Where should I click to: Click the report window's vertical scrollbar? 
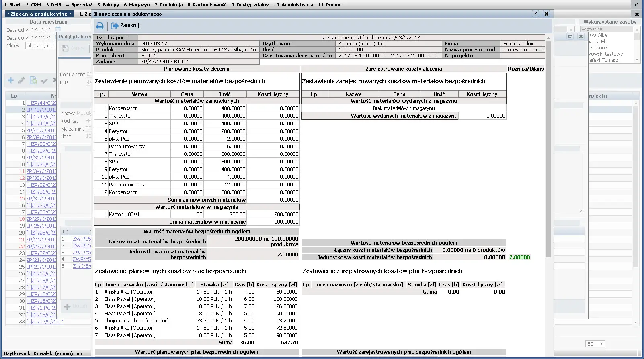(x=548, y=161)
